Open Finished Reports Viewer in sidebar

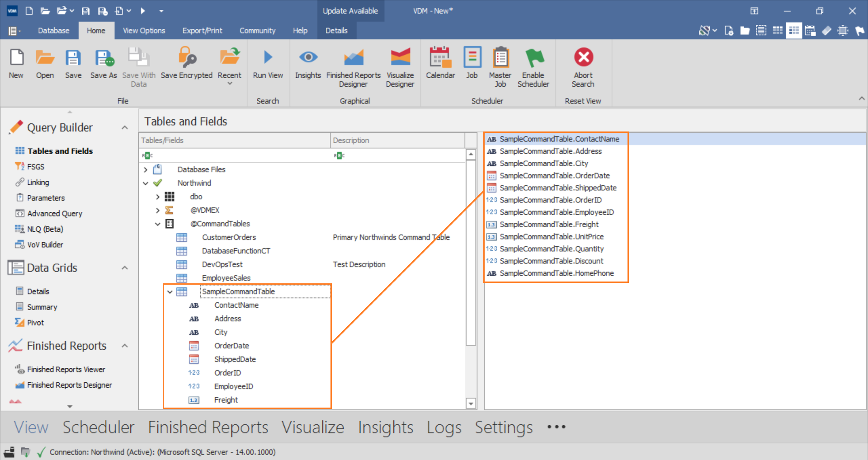point(66,370)
